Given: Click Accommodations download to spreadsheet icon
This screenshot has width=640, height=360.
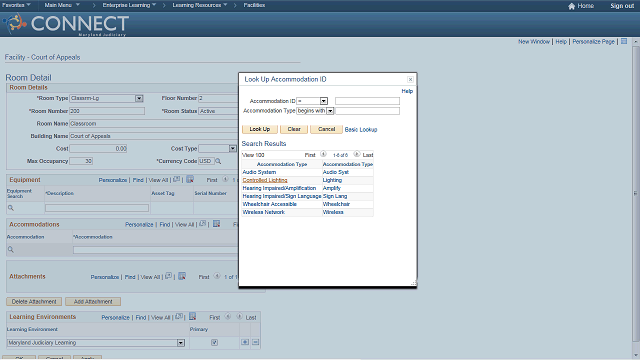Looking at the screenshot, I should [x=216, y=224].
